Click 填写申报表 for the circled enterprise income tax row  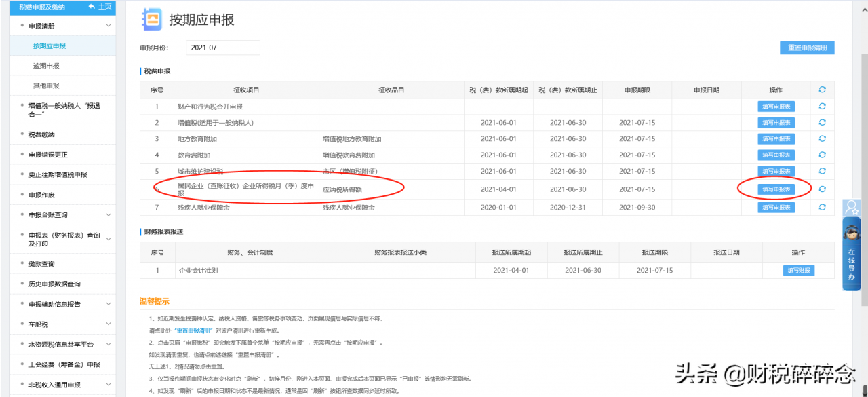pyautogui.click(x=777, y=189)
